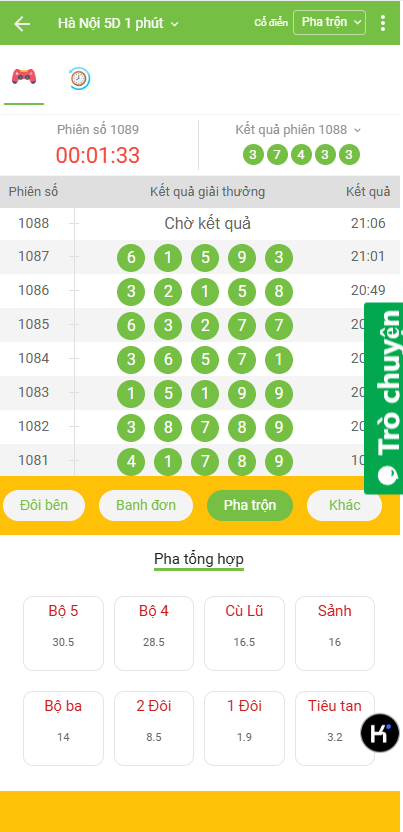This screenshot has width=403, height=832.
Task: Open the Pha trộn dropdown in header
Action: pos(329,22)
